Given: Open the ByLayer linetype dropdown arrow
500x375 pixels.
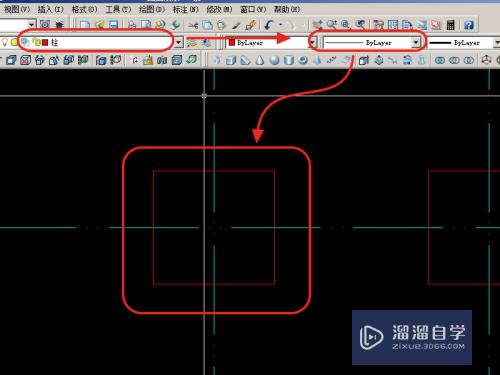Looking at the screenshot, I should (x=416, y=43).
